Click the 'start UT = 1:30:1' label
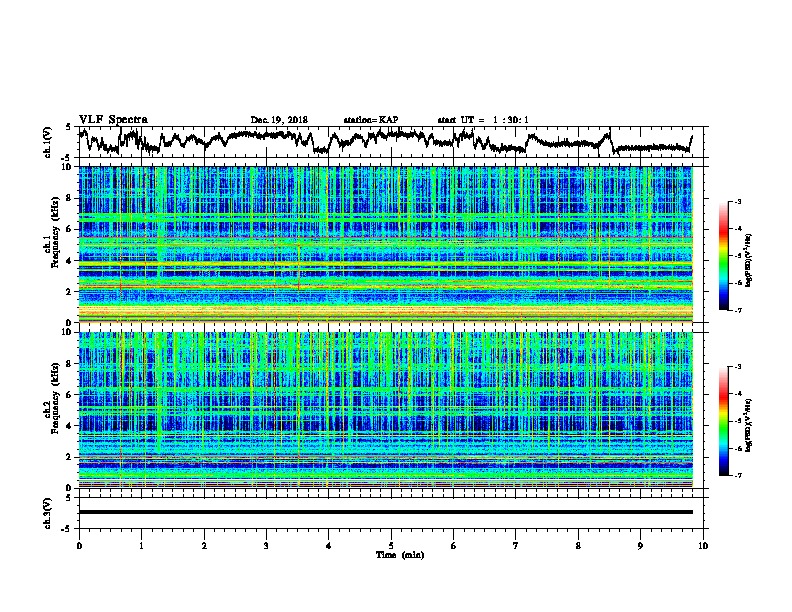 tap(483, 120)
